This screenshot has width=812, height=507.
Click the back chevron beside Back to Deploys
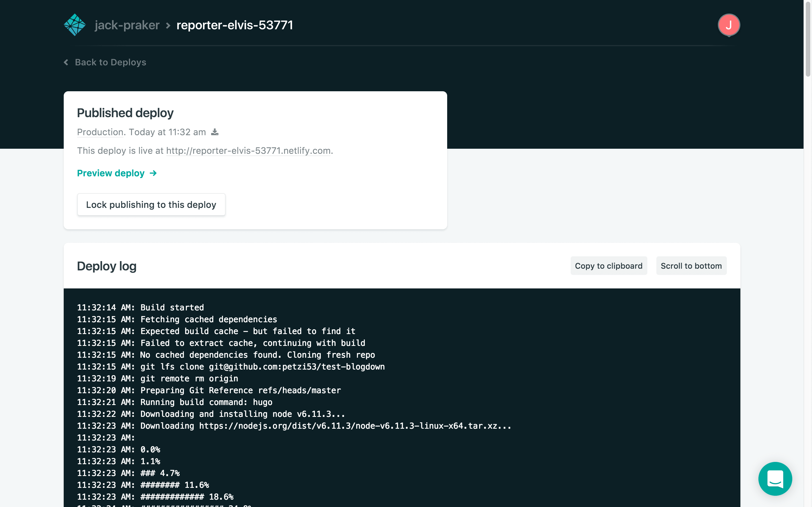click(66, 62)
